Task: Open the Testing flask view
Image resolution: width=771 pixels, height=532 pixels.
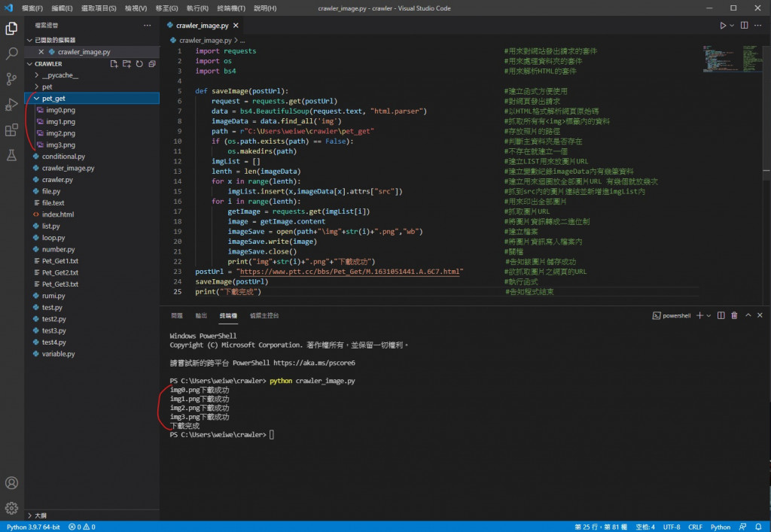Action: [x=11, y=155]
